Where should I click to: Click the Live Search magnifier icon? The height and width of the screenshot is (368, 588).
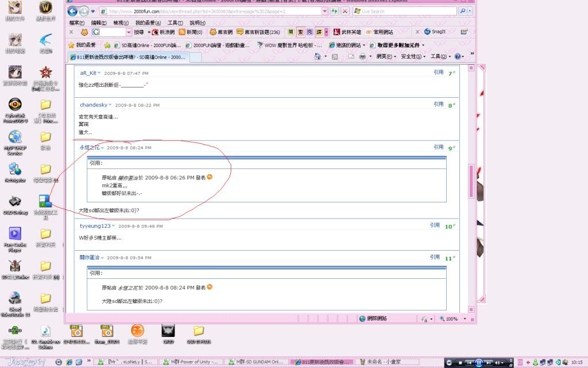tap(462, 11)
